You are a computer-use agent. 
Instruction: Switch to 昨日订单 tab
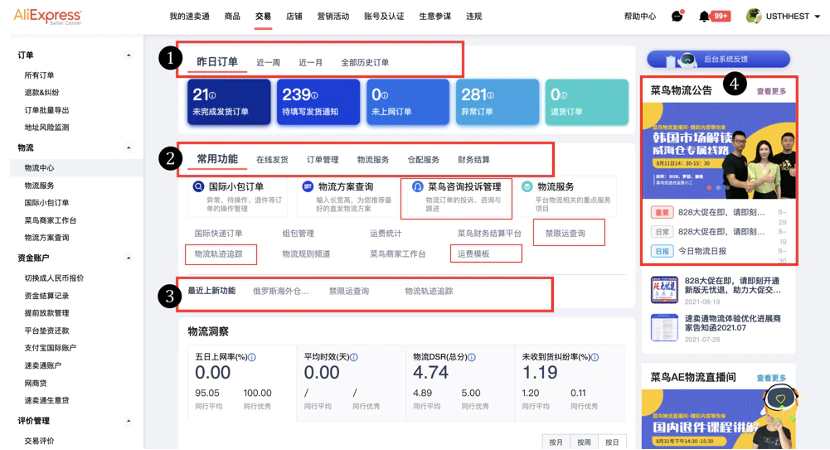(217, 62)
